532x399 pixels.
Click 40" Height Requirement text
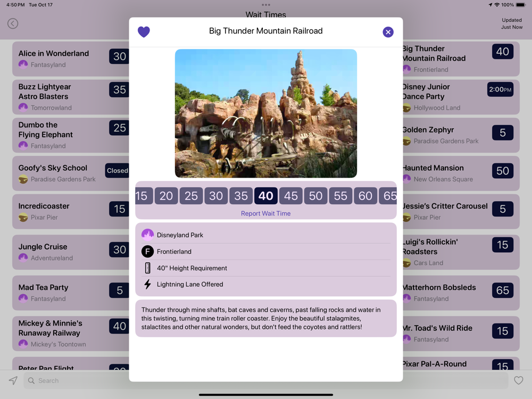(x=192, y=268)
